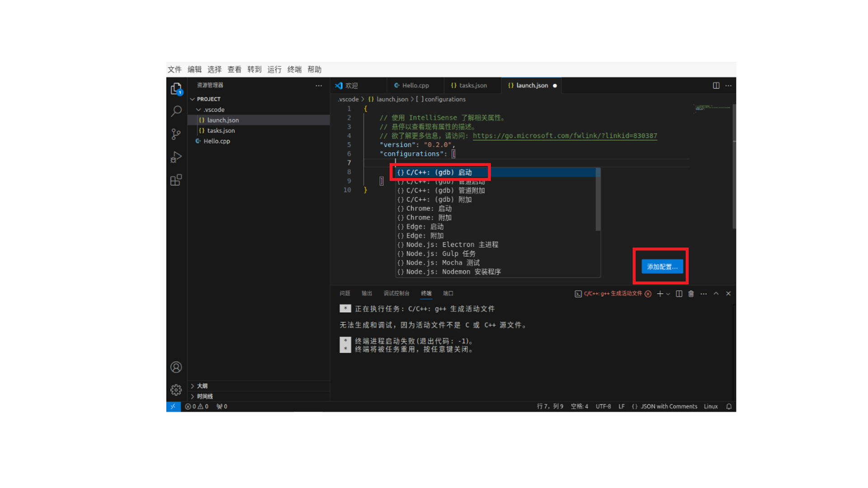Open Hello.cpp in the explorer tree
This screenshot has width=868, height=488.
coord(217,141)
